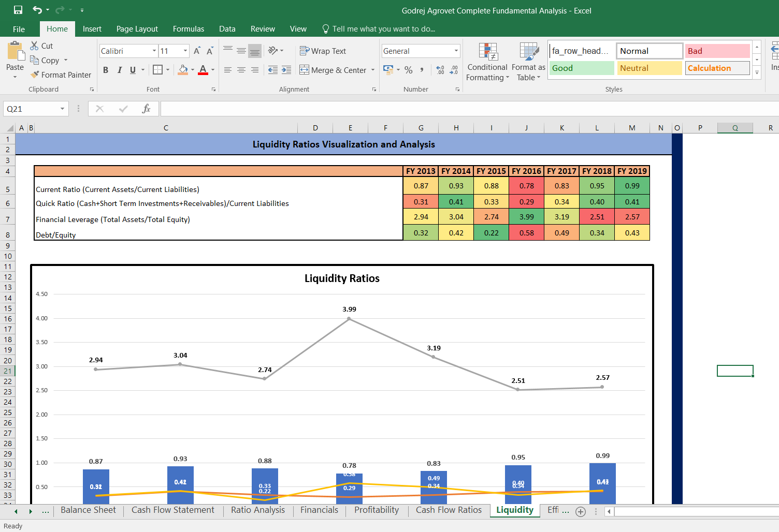Apply the Fill Color bucket
Screen dimensions: 779x532
[x=183, y=69]
